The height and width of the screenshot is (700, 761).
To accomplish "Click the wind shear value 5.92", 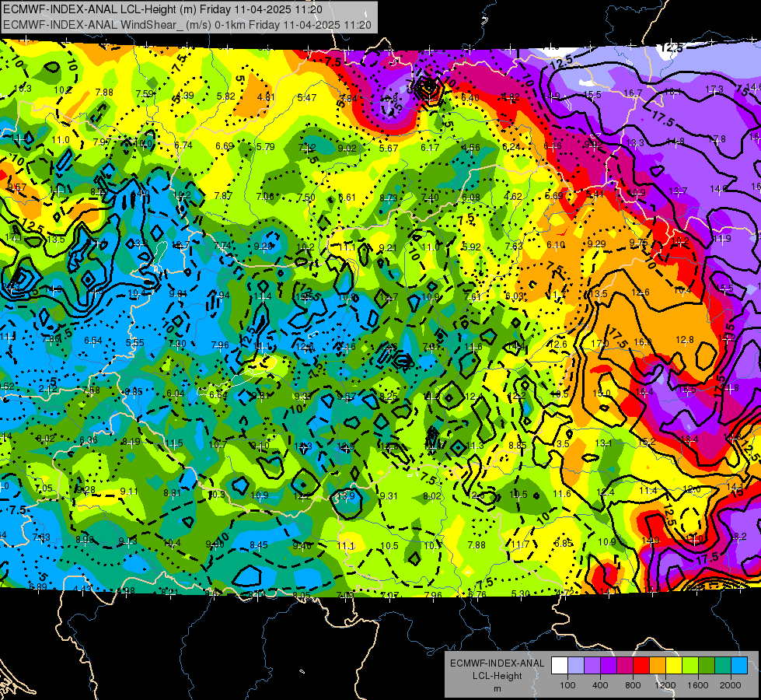I will 471,247.
